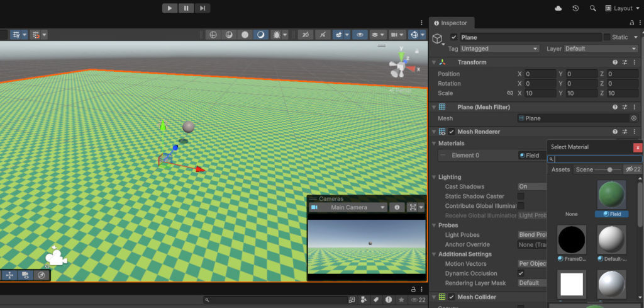Screen dimensions: 644x308
Task: Adjust the thumbnail size slider in Select Material
Action: [609, 169]
